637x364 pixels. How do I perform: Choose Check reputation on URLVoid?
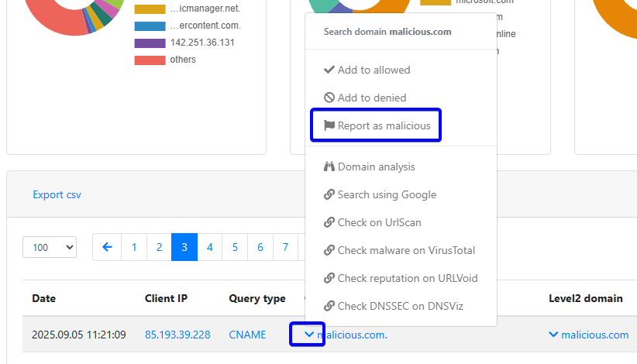[401, 278]
